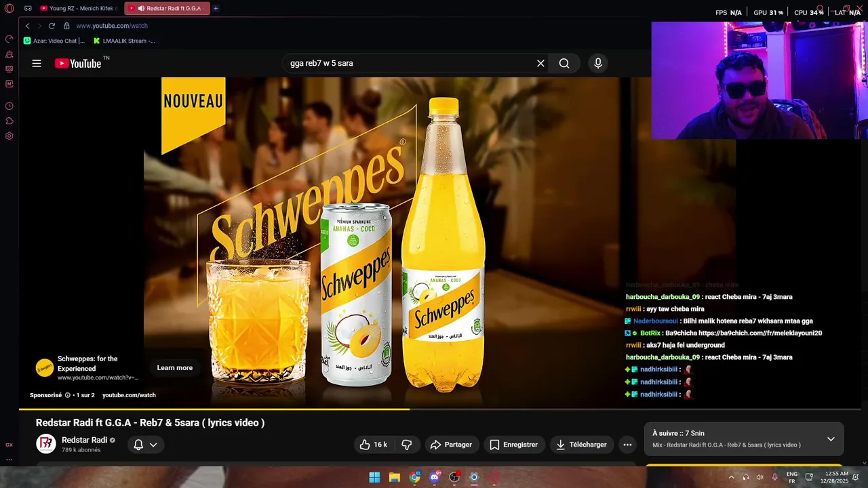Viewport: 868px width, 488px height.
Task: Switch to Young RZ - Menich Kifek tab
Action: pos(79,9)
